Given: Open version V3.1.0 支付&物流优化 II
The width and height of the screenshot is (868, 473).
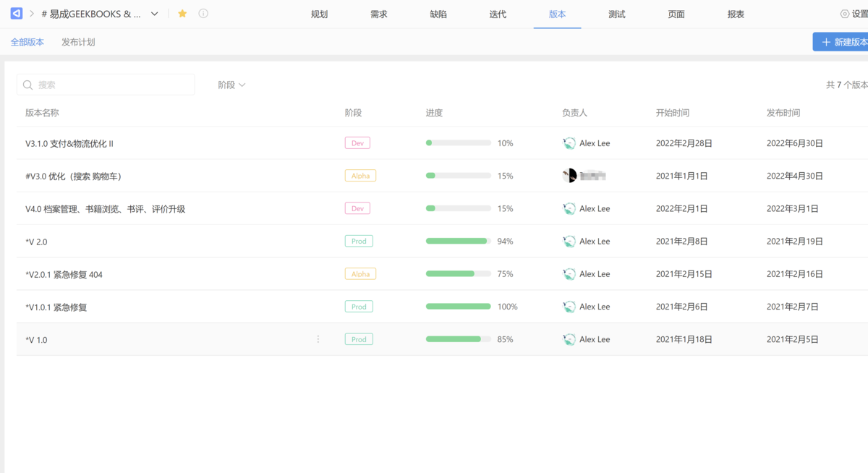Looking at the screenshot, I should tap(69, 144).
